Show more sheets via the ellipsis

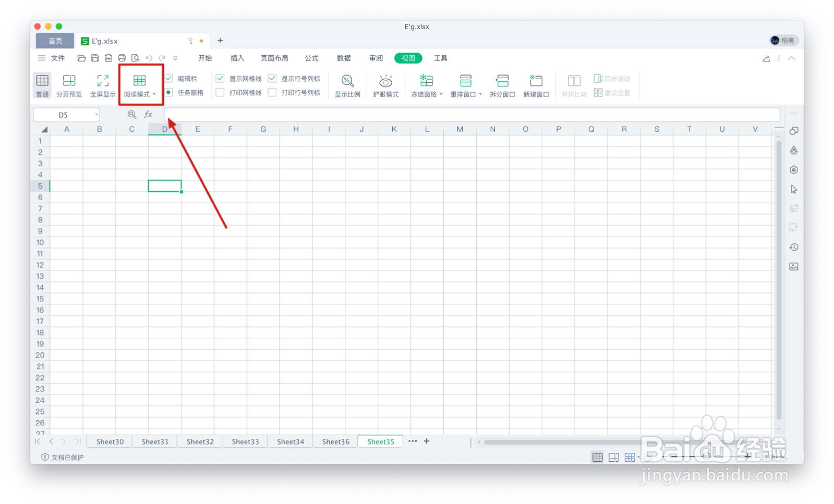pyautogui.click(x=413, y=441)
